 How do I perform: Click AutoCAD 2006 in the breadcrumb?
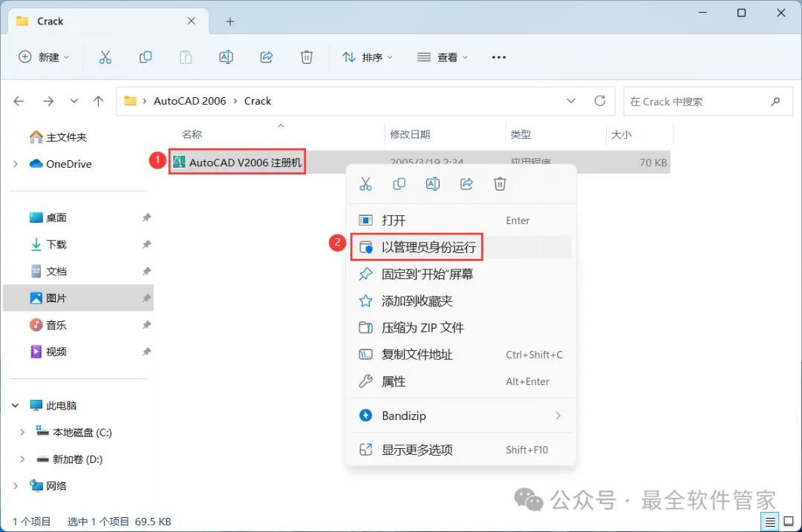(190, 101)
